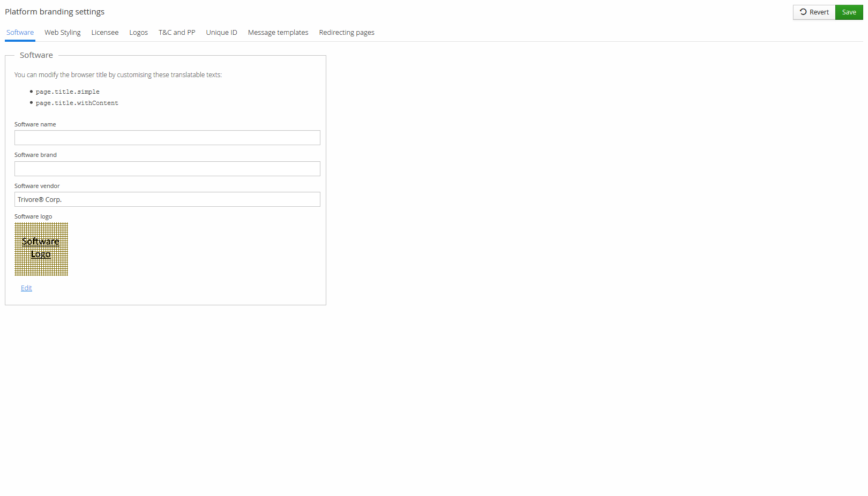The width and height of the screenshot is (868, 496).
Task: Save the branding settings
Action: point(849,12)
